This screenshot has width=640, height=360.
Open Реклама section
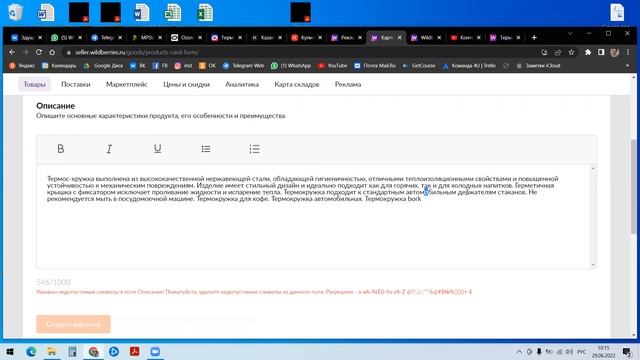pos(348,84)
